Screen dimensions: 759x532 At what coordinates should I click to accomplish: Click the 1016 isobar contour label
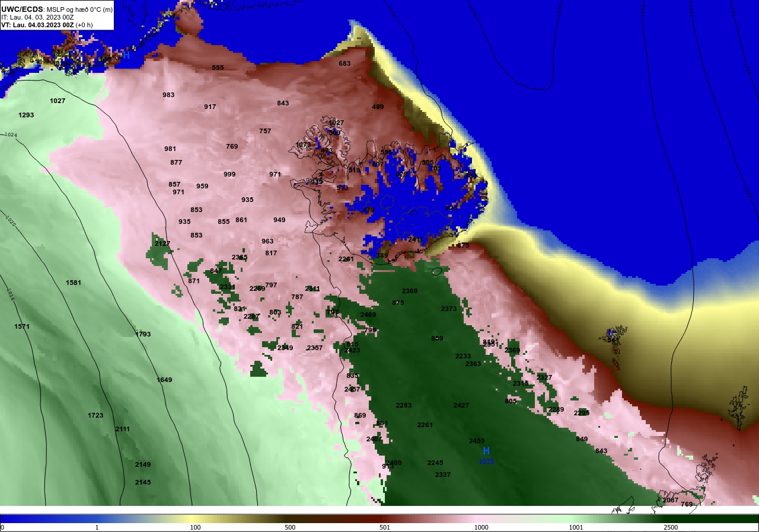tap(9, 295)
